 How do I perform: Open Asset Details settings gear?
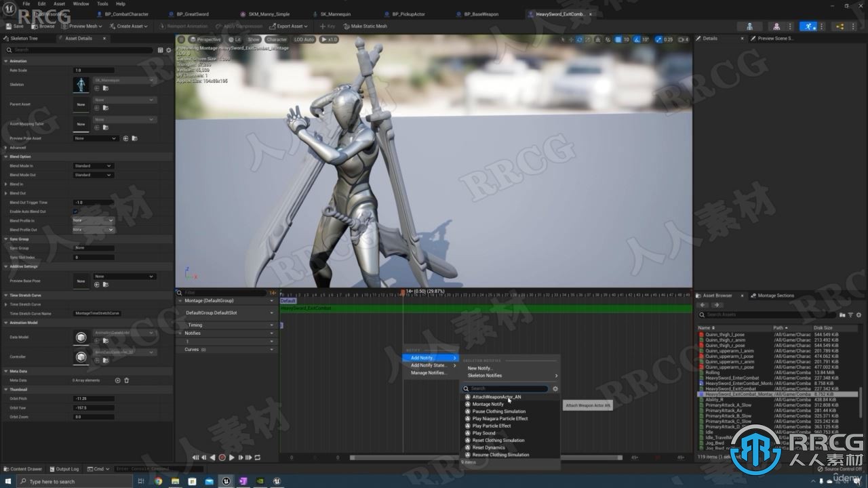[x=169, y=49]
